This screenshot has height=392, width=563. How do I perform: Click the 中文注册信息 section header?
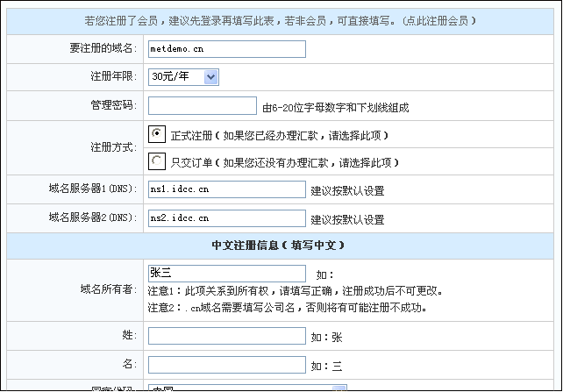click(x=281, y=246)
